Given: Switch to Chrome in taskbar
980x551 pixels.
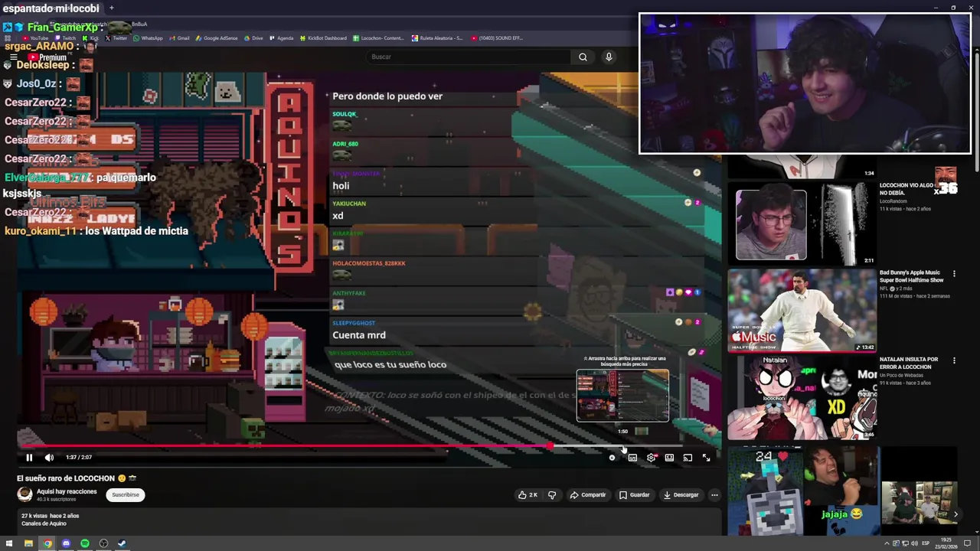Looking at the screenshot, I should pyautogui.click(x=47, y=543).
